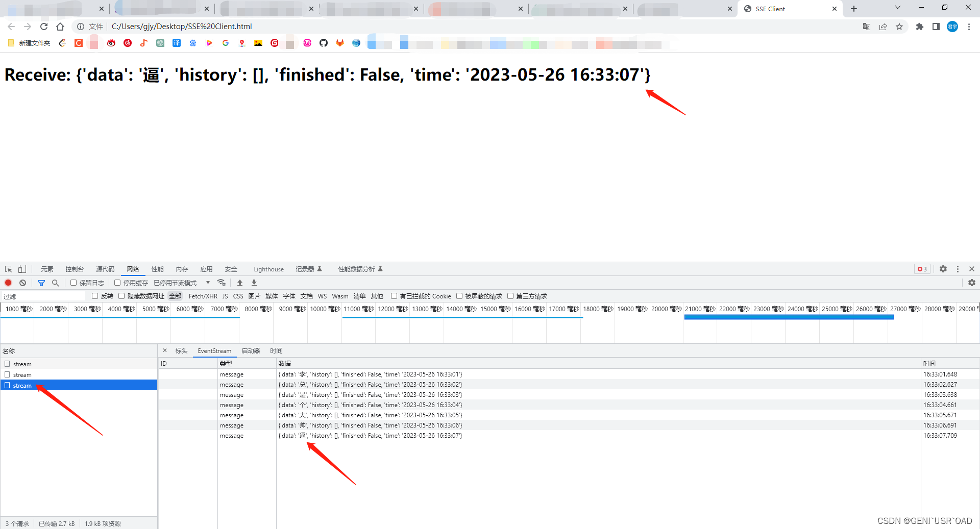
Task: Enable the 保留日志 preserve log checkbox
Action: (x=74, y=283)
